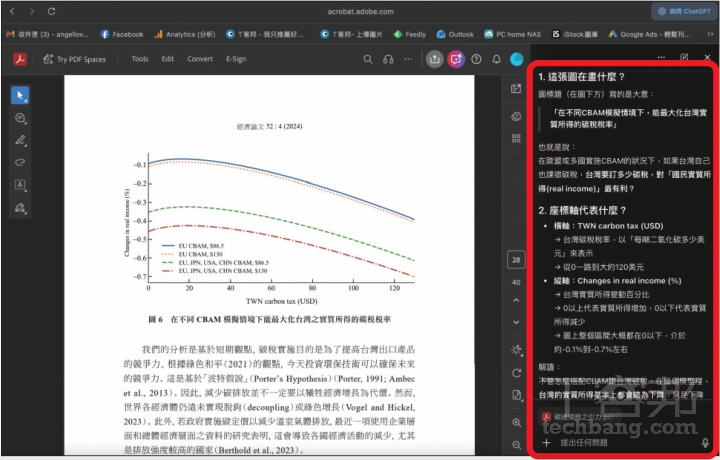Click the Adobe Acrobat home logo

point(20,59)
